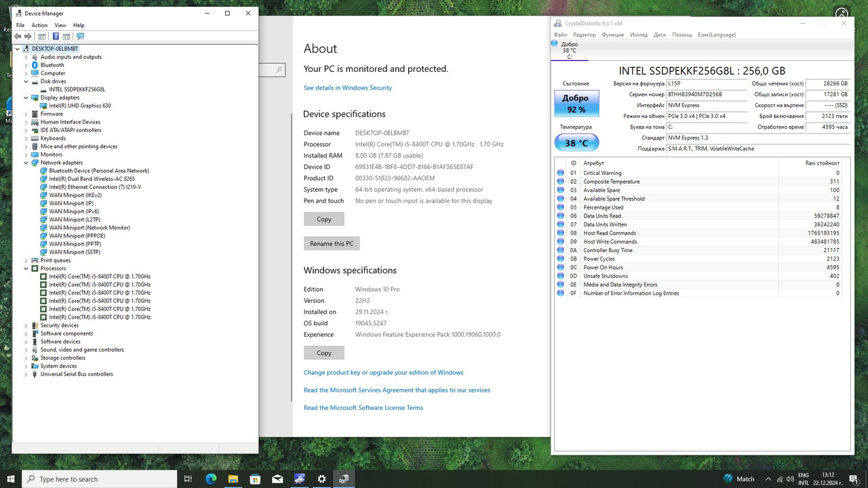868x488 pixels.
Task: Click the Keyboards category icon
Action: click(x=35, y=138)
